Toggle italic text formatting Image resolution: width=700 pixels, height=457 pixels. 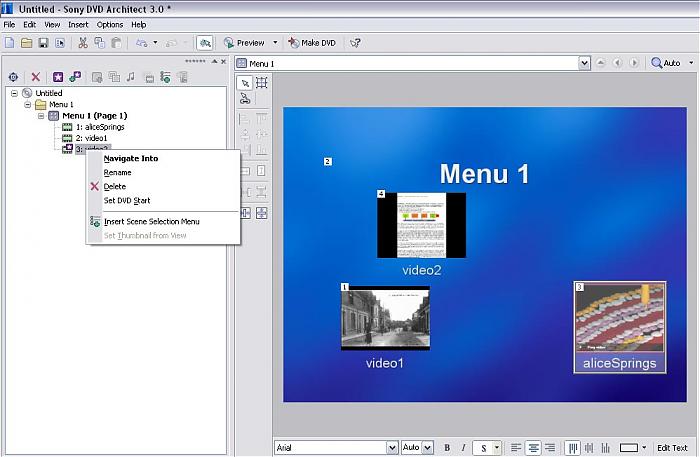pos(463,448)
